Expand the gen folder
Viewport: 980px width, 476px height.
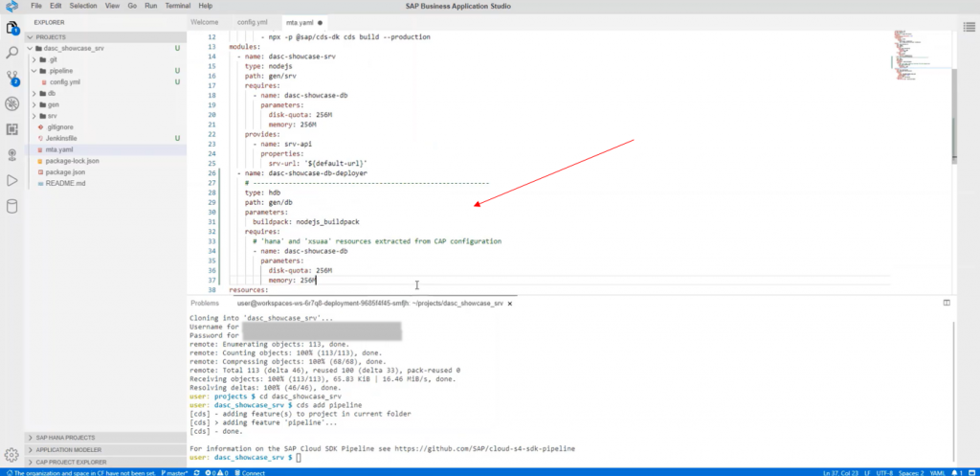(105, 104)
